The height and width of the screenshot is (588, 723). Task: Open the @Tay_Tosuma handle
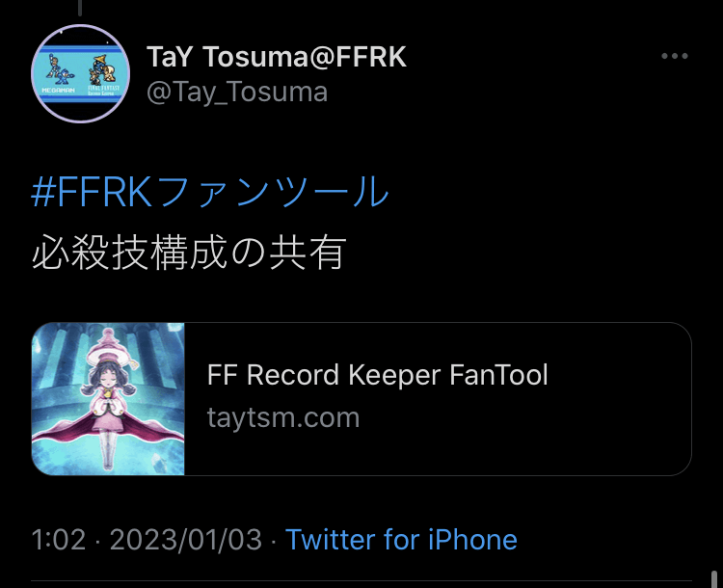[x=237, y=93]
